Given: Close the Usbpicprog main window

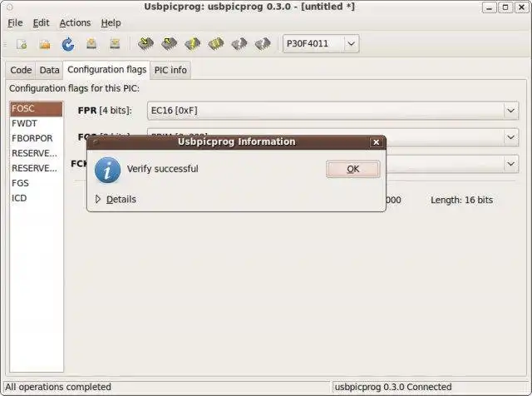Looking at the screenshot, I should point(521,7).
